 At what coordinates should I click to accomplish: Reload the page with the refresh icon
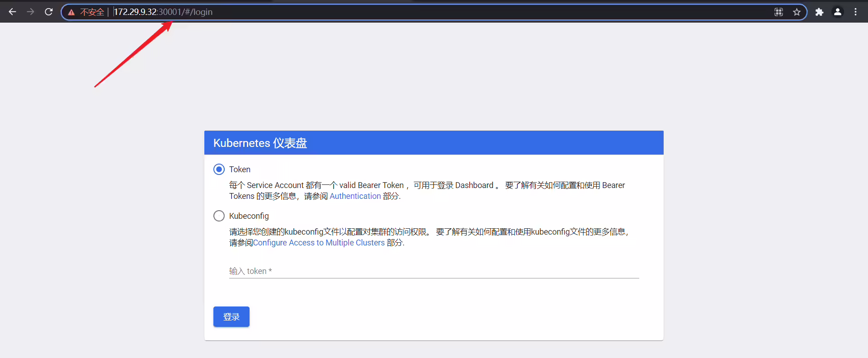click(x=49, y=12)
